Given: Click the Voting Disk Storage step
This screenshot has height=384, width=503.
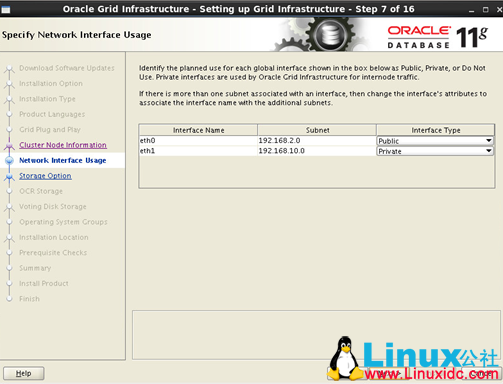Looking at the screenshot, I should coord(53,207).
